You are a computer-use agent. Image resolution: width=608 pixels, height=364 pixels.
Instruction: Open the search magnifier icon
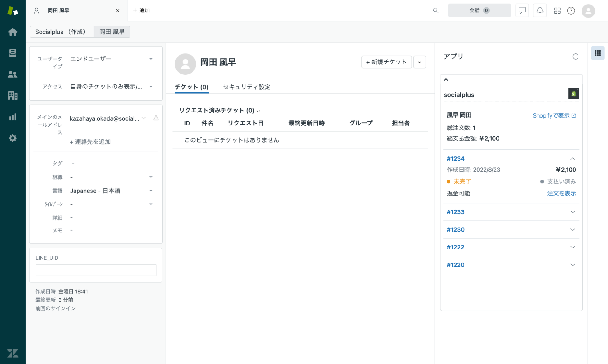pos(436,10)
